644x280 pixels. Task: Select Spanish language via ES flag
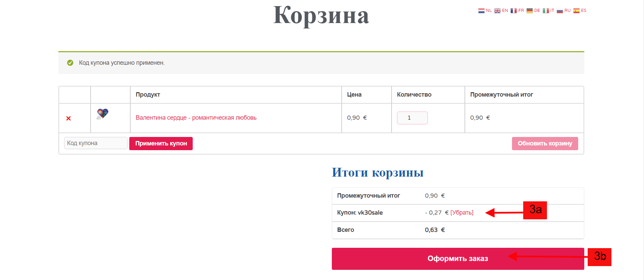tap(580, 11)
